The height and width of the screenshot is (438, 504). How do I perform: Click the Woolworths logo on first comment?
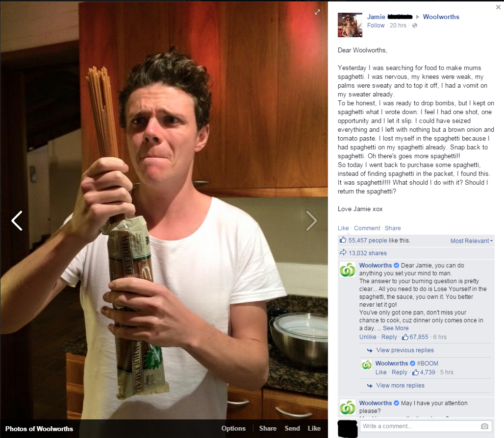pyautogui.click(x=348, y=270)
